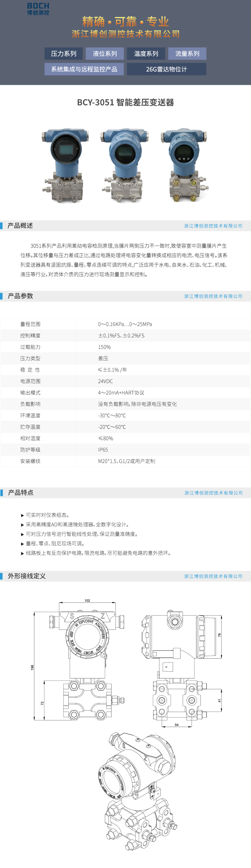The image size is (251, 868).
Task: Click the -30℃～80℃ value
Action: 112,415
